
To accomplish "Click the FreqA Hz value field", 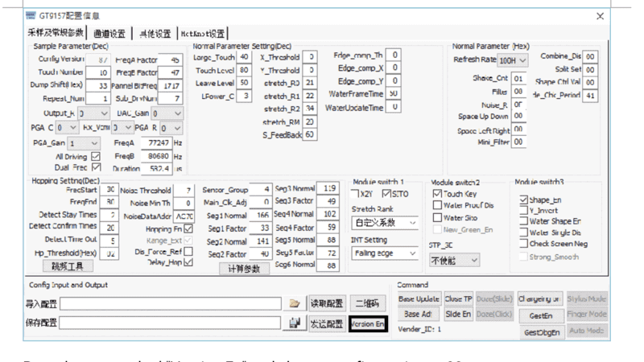I will (156, 143).
